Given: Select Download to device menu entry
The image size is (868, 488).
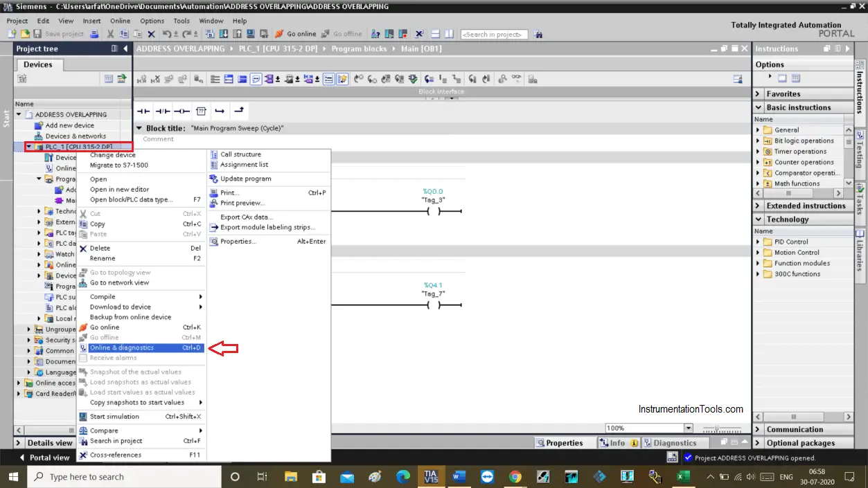Looking at the screenshot, I should pos(141,307).
